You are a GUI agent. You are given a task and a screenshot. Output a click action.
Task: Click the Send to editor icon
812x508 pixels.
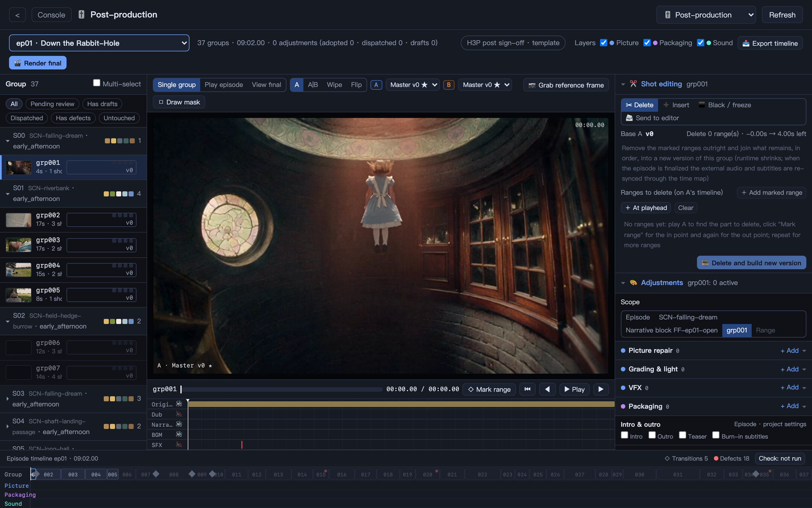pos(629,118)
